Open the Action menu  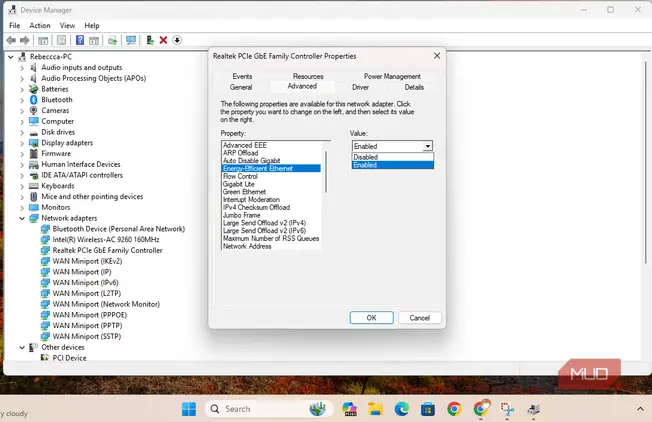point(40,26)
